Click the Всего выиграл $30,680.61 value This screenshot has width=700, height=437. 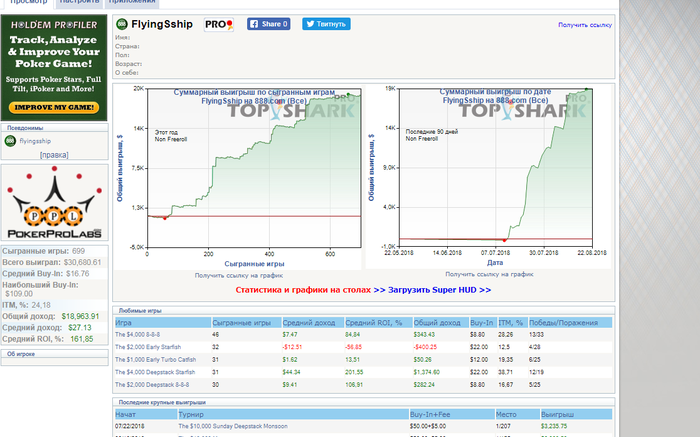83,262
